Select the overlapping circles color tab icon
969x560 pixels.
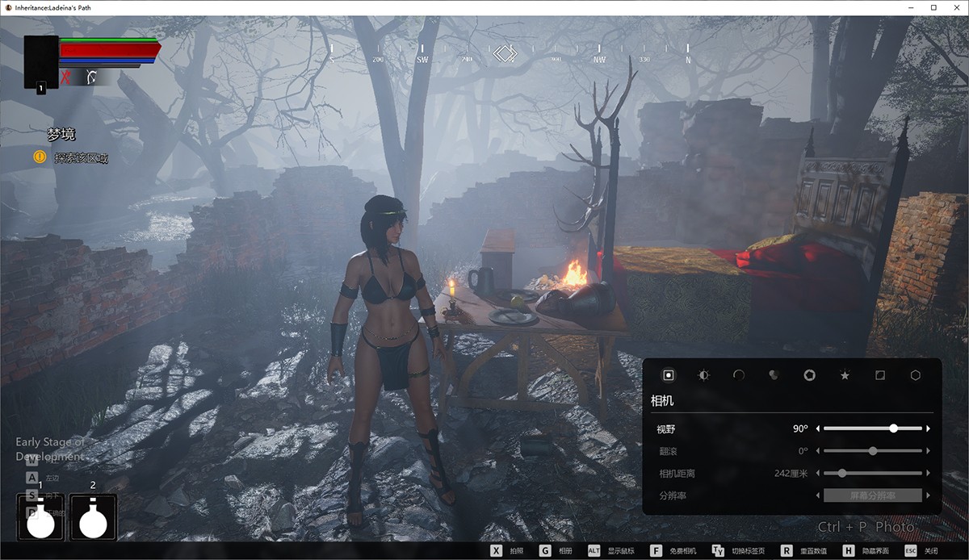tap(774, 375)
